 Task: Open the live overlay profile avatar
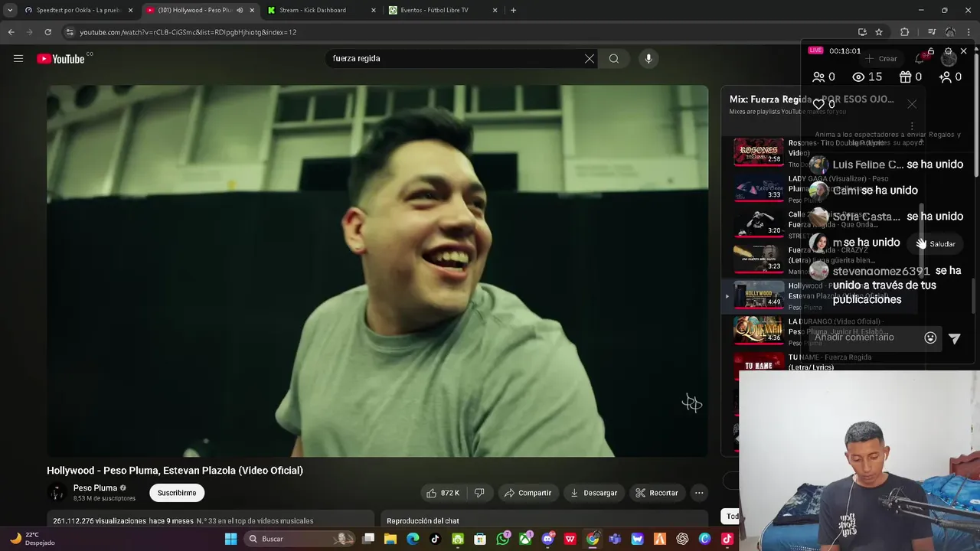click(x=949, y=59)
